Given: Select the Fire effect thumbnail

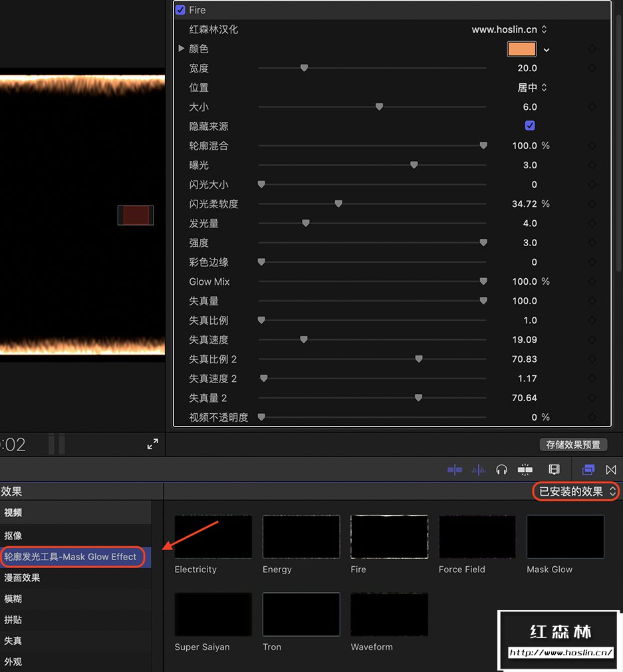Looking at the screenshot, I should click(x=389, y=537).
